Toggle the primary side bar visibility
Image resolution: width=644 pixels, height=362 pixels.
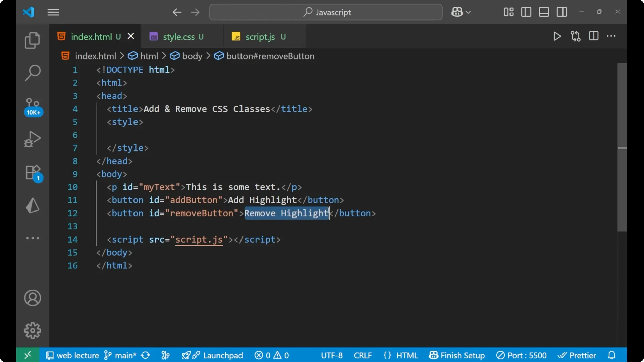coord(526,12)
